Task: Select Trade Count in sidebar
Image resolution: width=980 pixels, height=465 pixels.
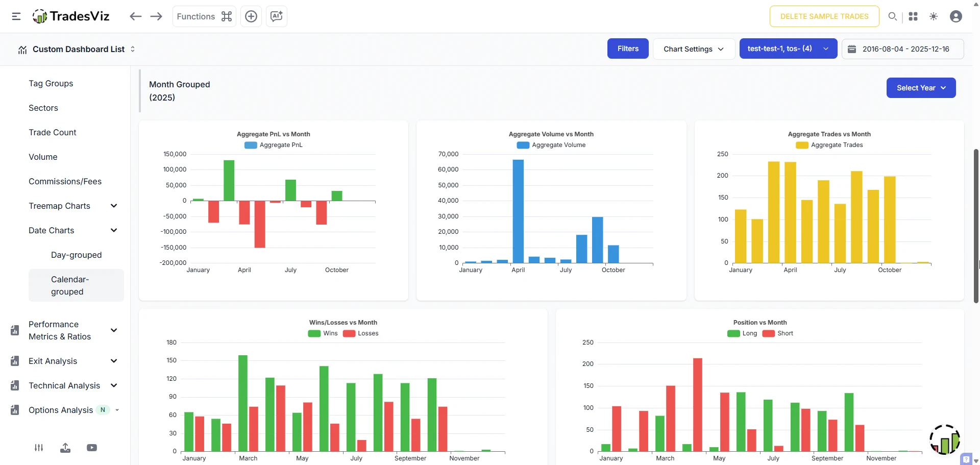Action: (53, 132)
